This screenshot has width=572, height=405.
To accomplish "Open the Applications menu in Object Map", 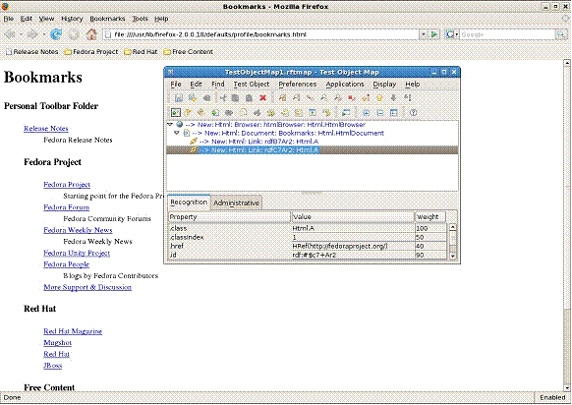I will click(x=345, y=84).
